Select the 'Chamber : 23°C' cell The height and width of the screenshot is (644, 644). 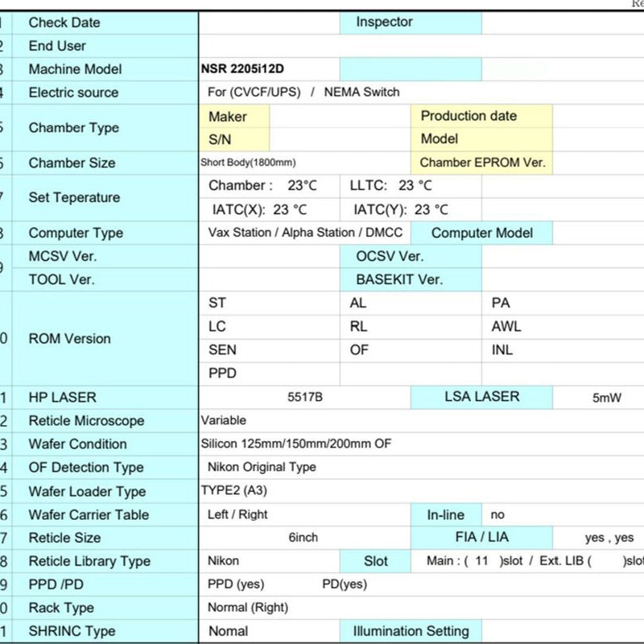[270, 186]
